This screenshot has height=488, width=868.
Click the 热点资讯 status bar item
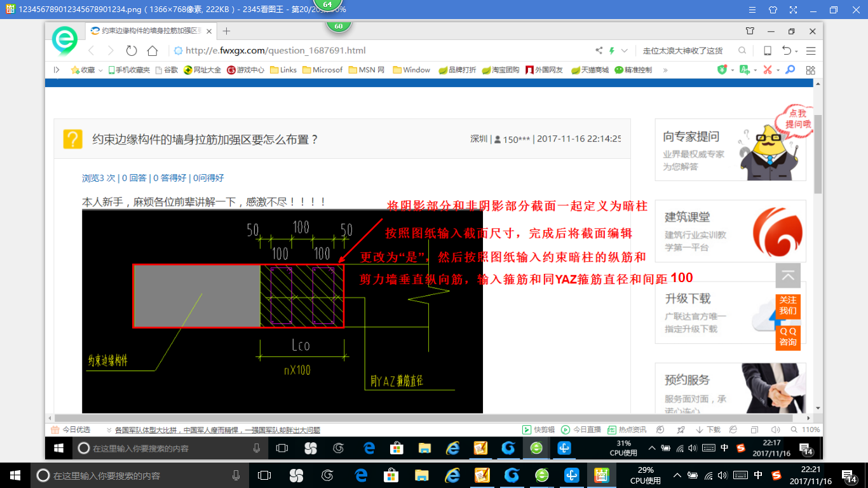(x=627, y=430)
